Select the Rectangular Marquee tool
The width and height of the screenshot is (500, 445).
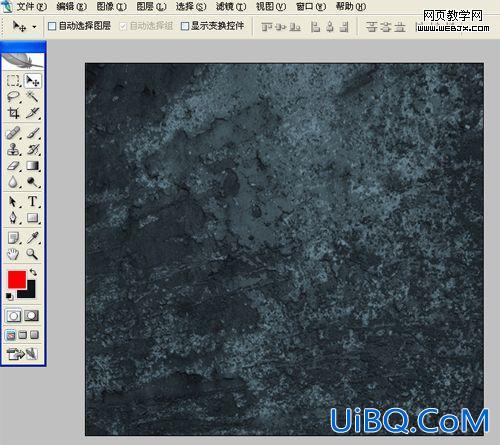click(x=13, y=81)
